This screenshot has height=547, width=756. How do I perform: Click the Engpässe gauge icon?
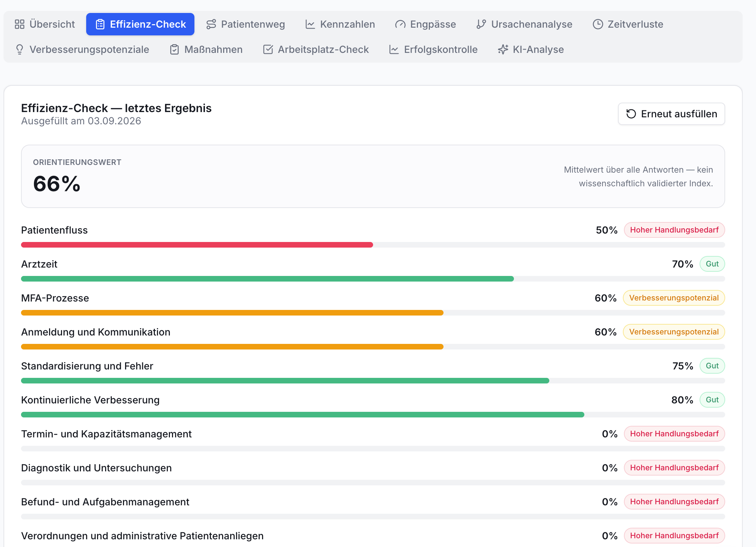[400, 24]
